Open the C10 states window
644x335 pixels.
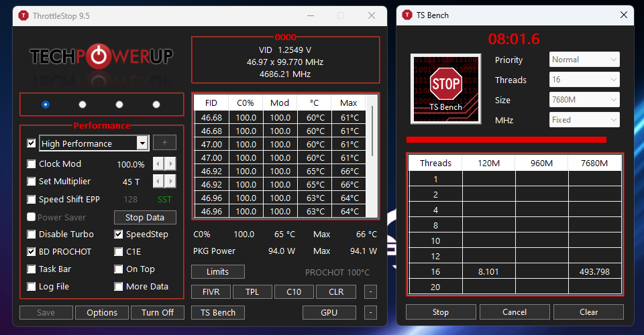294,292
